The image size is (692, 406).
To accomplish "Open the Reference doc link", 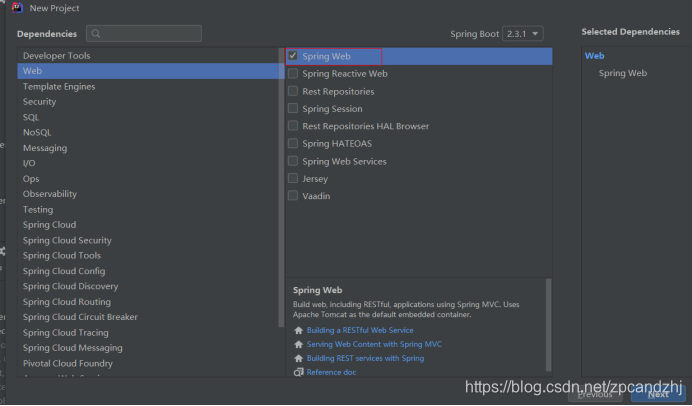I will point(331,372).
